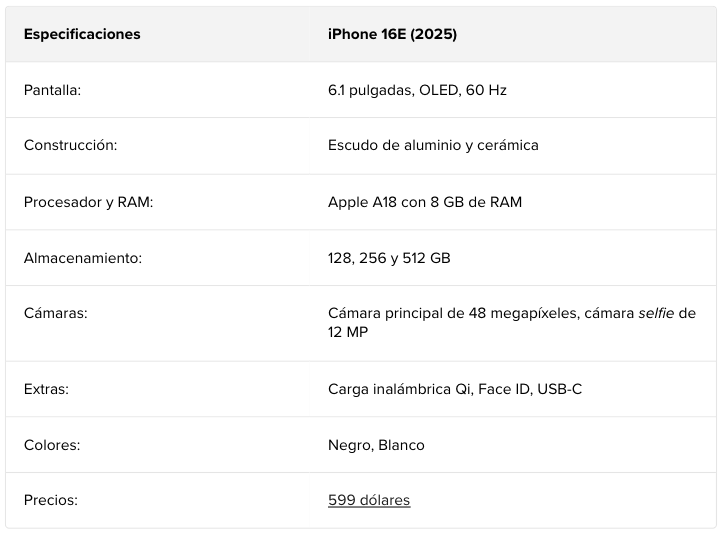Screen dimensions: 724x535
Task: Click the 128, 256 y 512 GB value
Action: pos(389,258)
